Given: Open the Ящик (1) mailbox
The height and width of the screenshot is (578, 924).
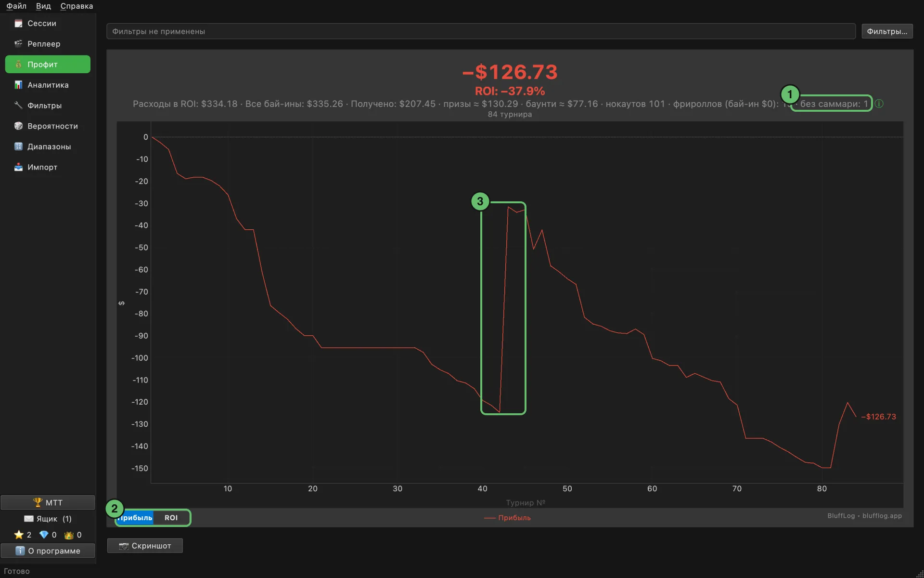Looking at the screenshot, I should click(48, 519).
